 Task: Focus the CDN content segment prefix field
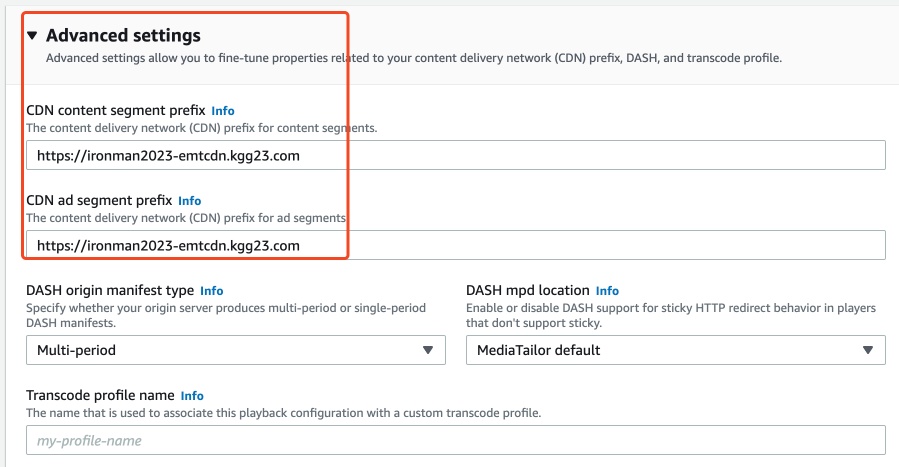455,155
